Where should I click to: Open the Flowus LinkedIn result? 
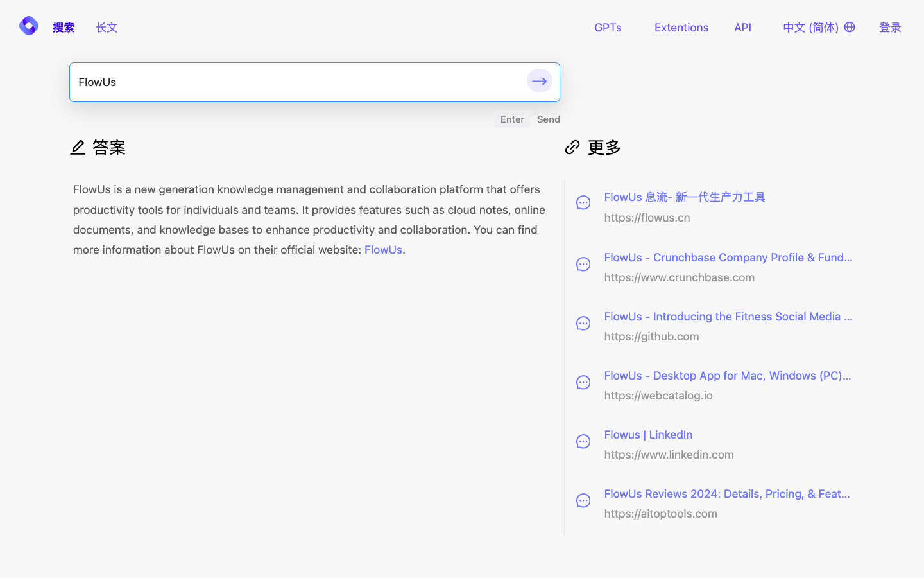click(648, 435)
